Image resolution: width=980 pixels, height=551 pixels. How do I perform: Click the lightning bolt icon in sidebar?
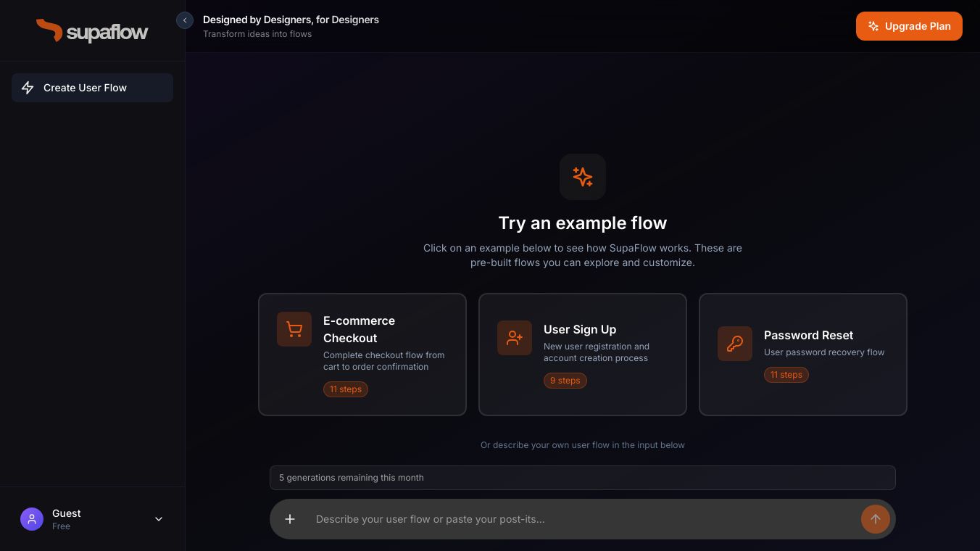(28, 88)
